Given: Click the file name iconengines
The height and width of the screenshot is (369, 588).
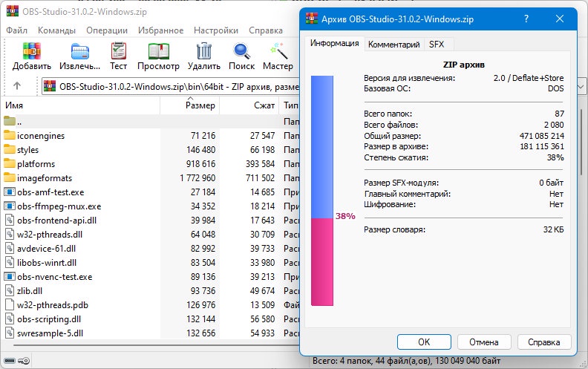Looking at the screenshot, I should pos(41,135).
